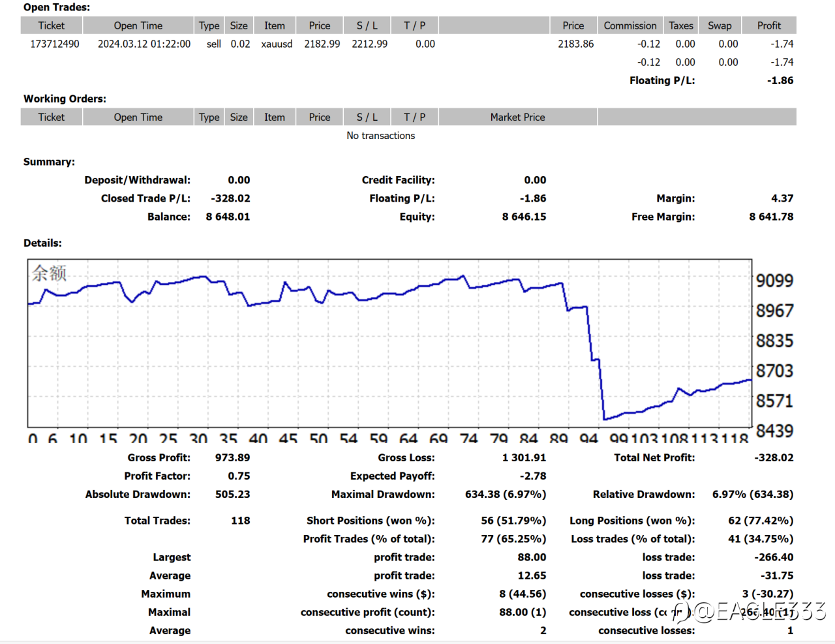Click the Commission column header
The image size is (835, 644).
point(630,25)
